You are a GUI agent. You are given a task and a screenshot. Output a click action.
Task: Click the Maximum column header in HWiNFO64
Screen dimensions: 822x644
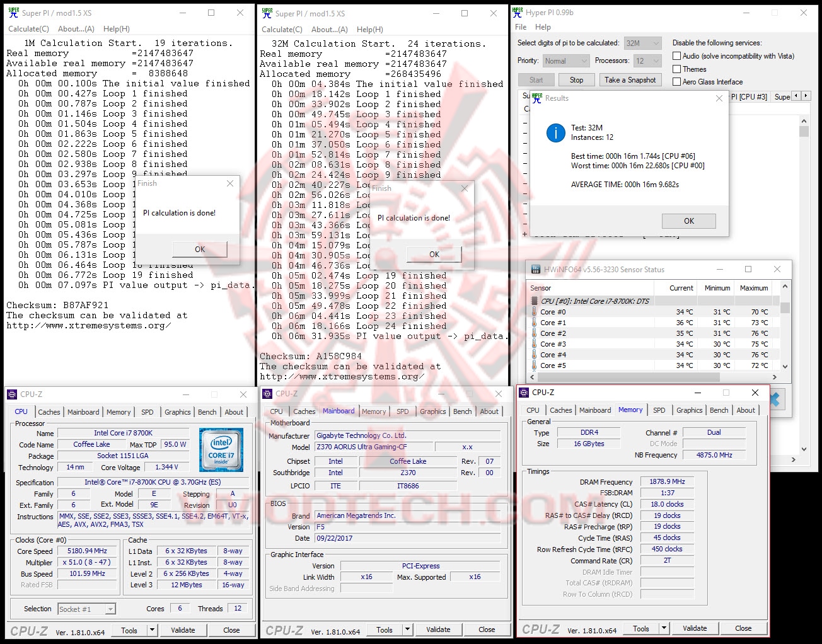click(x=754, y=288)
